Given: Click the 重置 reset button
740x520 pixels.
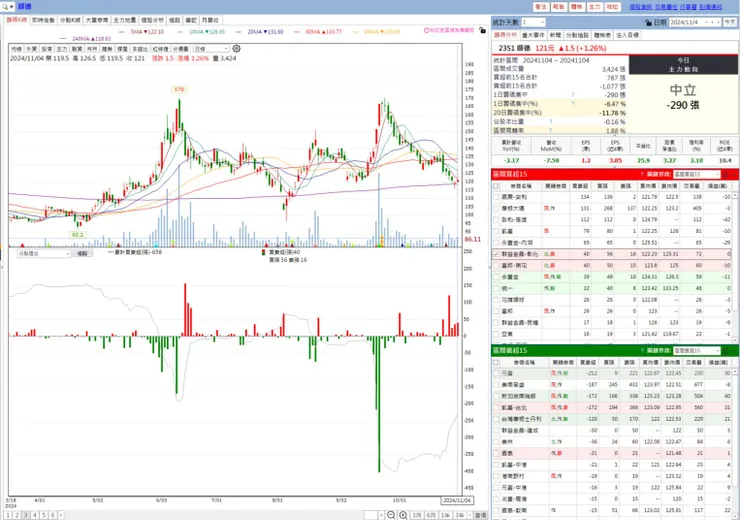Looking at the screenshot, I should pyautogui.click(x=481, y=515).
